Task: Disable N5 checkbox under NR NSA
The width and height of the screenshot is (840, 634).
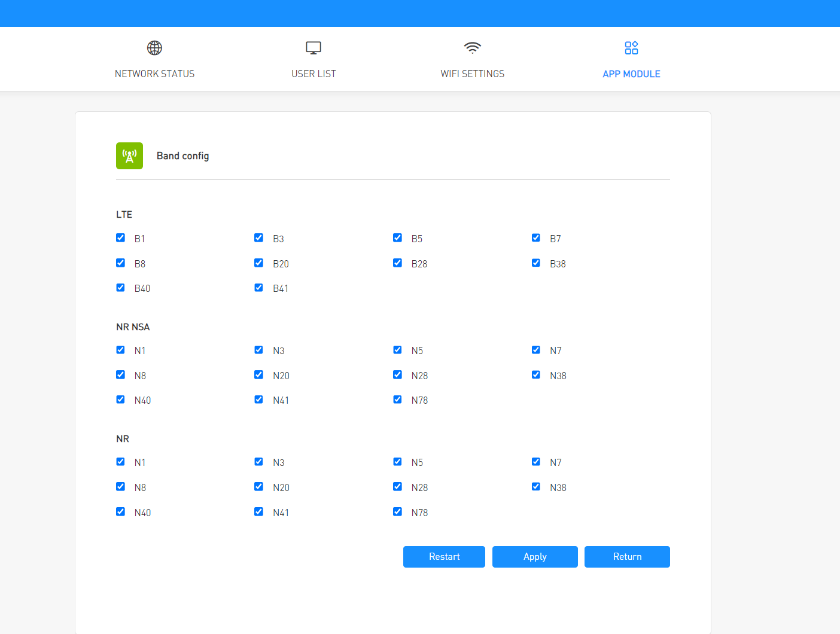Action: 397,349
